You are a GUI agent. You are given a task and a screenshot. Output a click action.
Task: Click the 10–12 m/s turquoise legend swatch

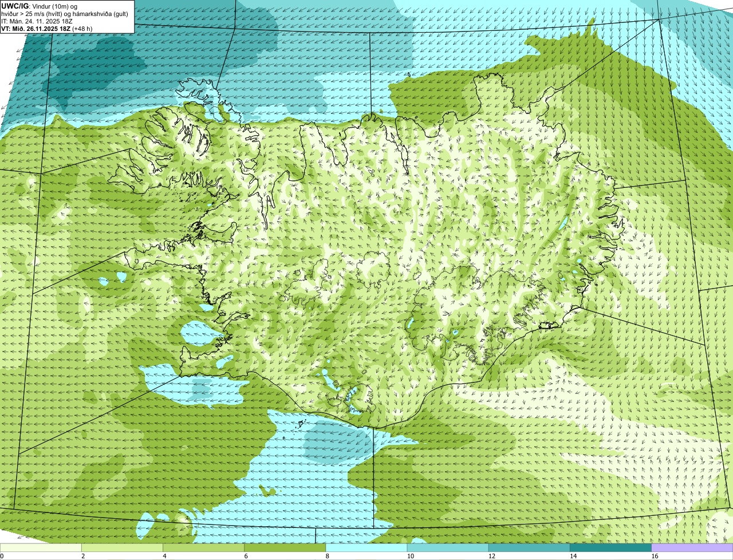coord(448,547)
